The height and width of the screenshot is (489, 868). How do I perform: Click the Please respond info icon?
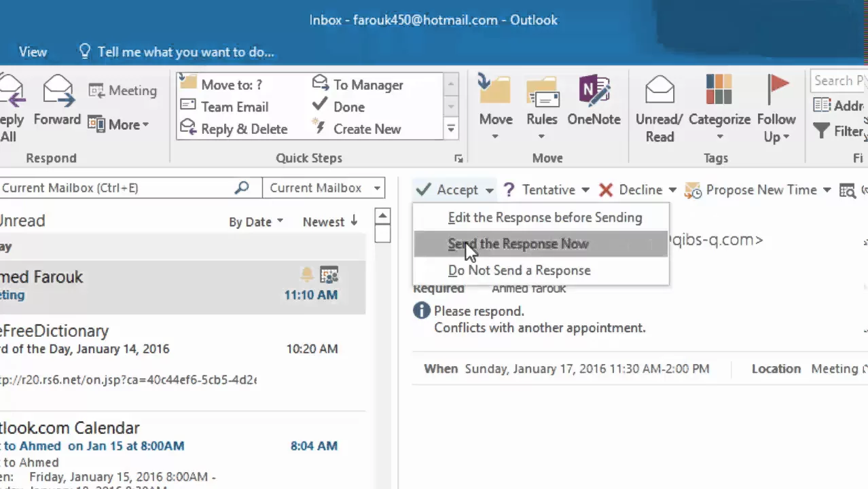422,311
